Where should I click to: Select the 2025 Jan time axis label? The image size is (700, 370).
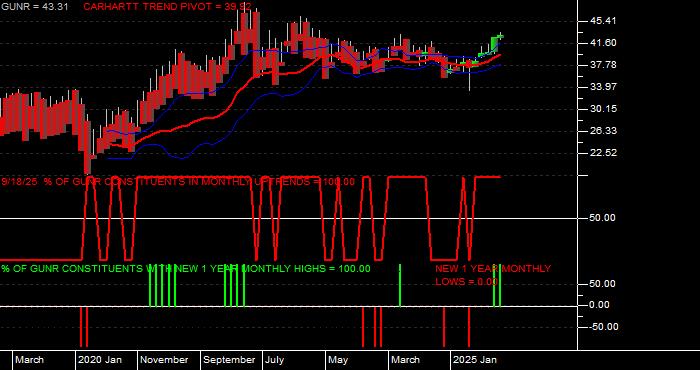(475, 360)
